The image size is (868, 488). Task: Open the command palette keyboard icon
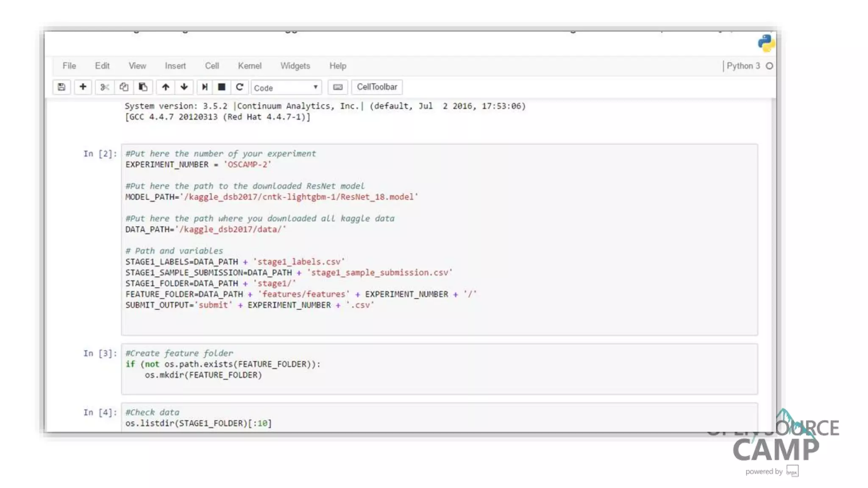coord(338,87)
